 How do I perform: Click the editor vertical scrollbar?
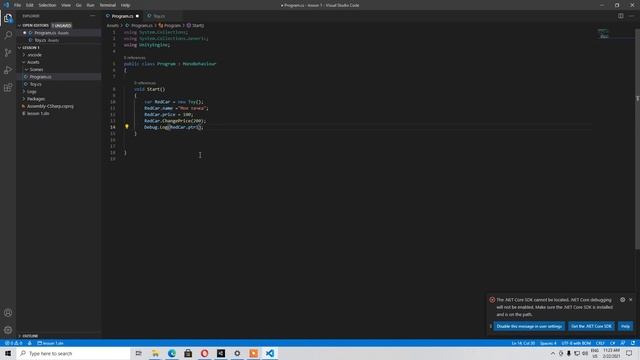click(638, 139)
